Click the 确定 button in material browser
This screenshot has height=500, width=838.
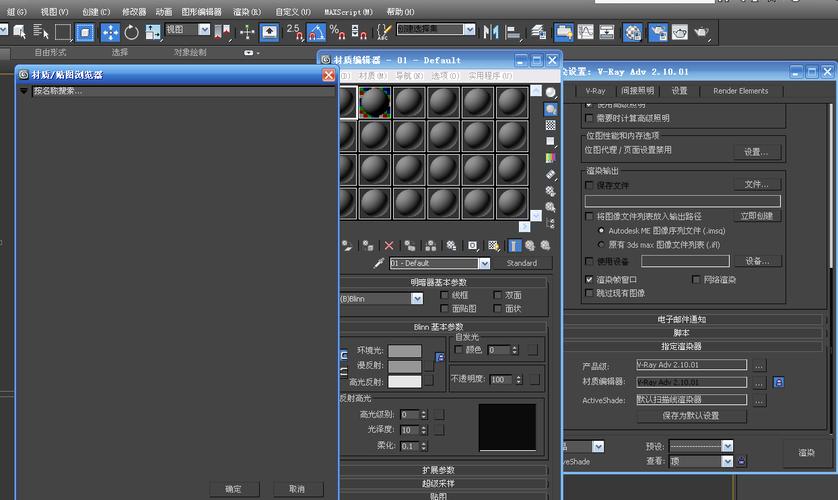(234, 489)
